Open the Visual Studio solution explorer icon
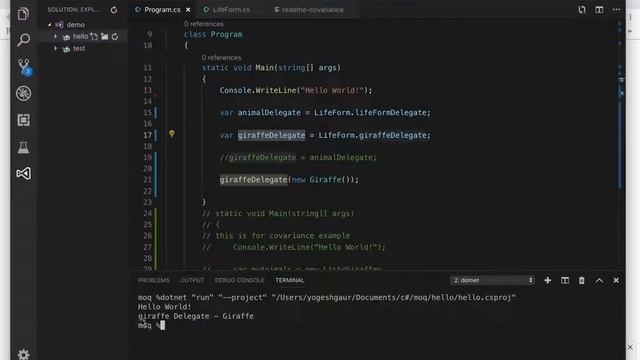The image size is (640, 360). pyautogui.click(x=23, y=173)
